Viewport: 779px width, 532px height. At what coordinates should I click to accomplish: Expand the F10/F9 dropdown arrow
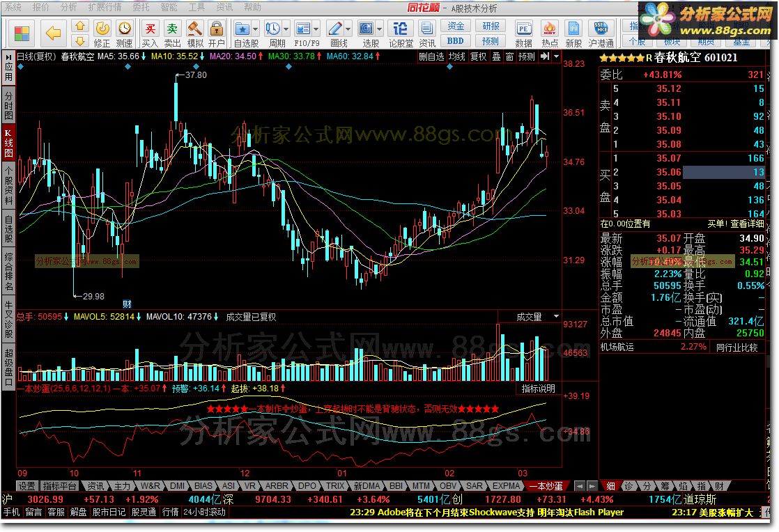tap(316, 29)
